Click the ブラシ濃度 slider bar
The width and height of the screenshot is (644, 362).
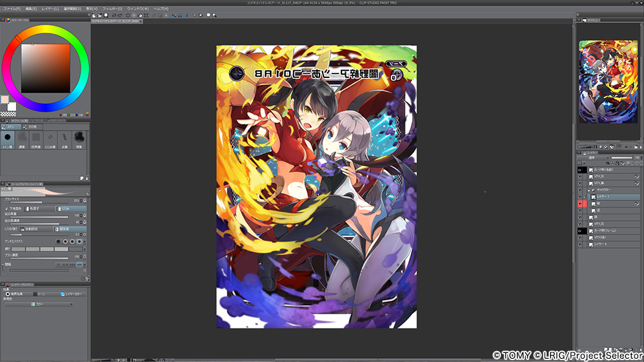[x=39, y=258]
